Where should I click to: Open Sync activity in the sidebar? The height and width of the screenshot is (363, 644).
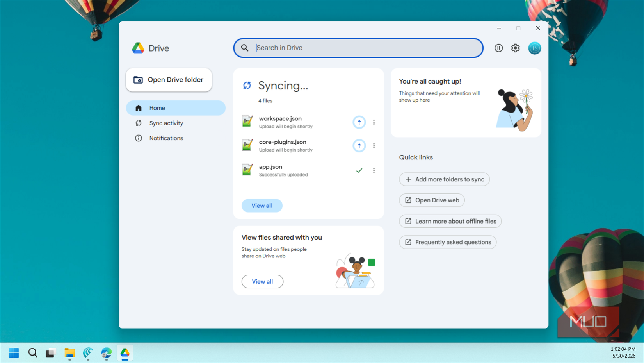point(176,123)
